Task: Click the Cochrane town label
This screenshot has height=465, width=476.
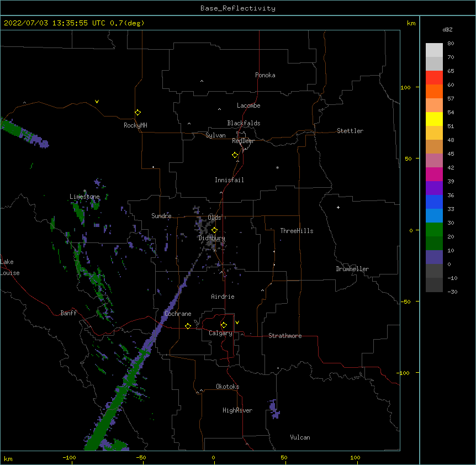Action: point(178,314)
